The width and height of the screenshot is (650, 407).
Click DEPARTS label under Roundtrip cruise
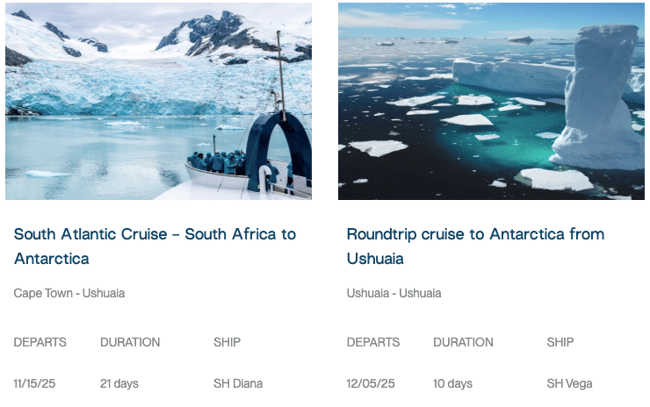point(373,342)
